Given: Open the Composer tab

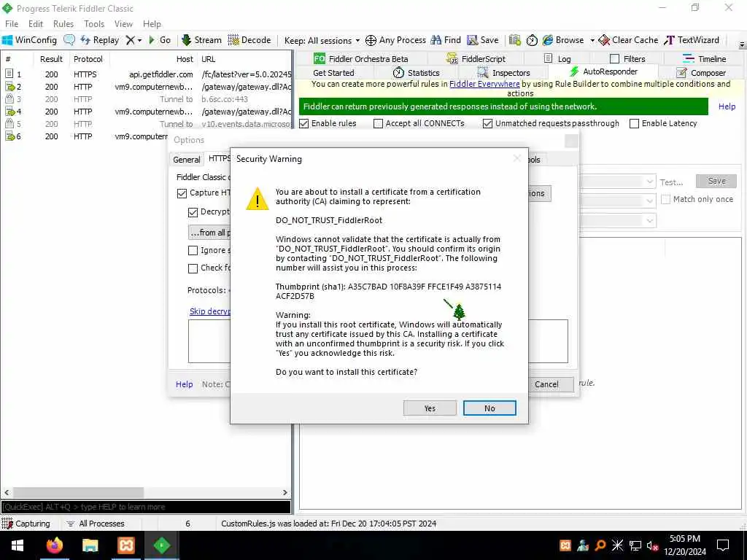Looking at the screenshot, I should 701,73.
